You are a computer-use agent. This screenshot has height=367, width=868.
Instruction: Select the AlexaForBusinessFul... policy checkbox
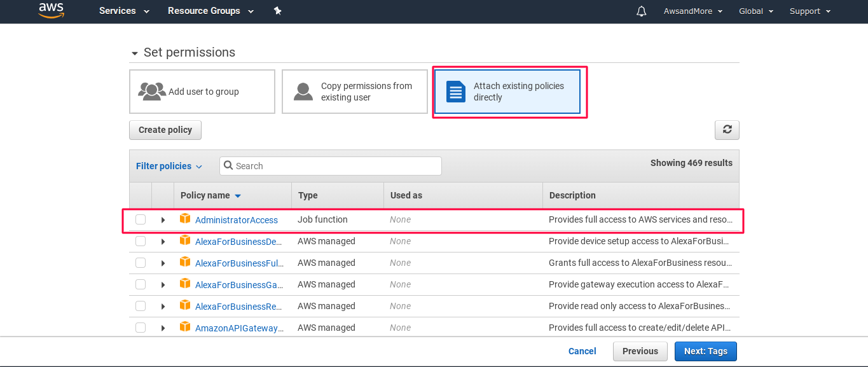coord(141,263)
